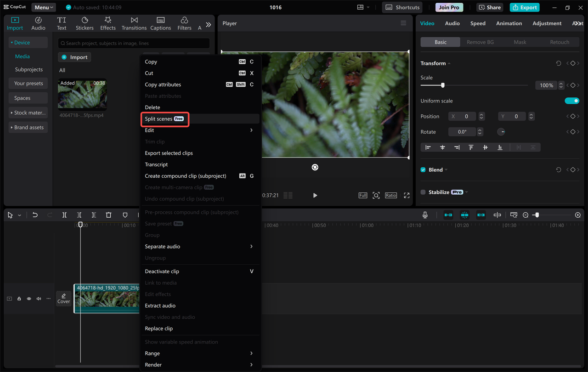Open the keyboard shortcuts preview icon near zoom controls
This screenshot has width=588, height=372.
(x=514, y=214)
